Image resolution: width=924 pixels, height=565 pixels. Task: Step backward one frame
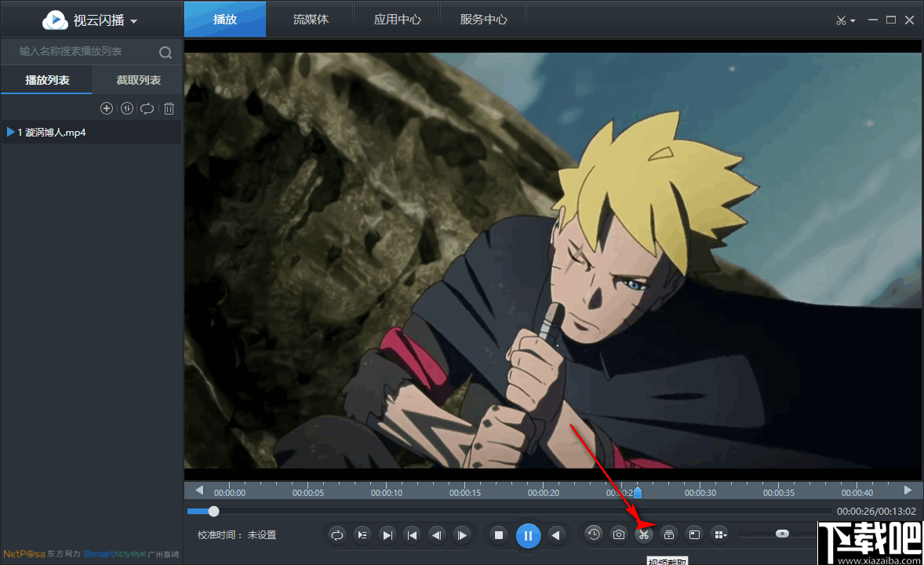pos(437,535)
